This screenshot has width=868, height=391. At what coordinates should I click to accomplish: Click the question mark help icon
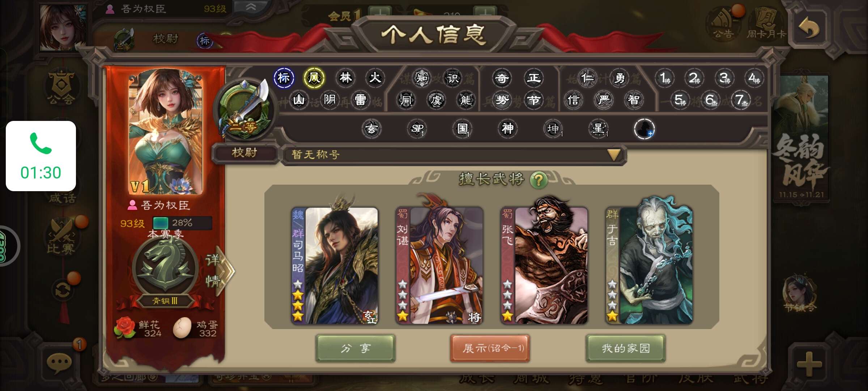pos(539,180)
